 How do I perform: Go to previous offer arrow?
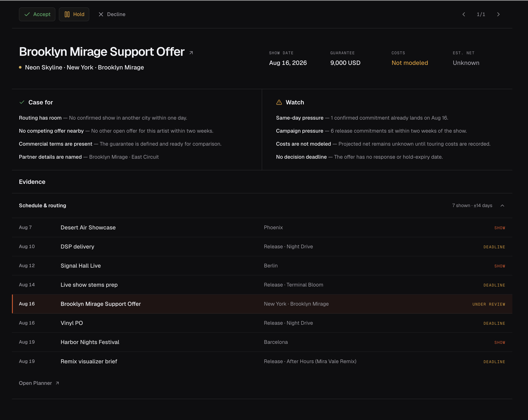[x=463, y=15]
